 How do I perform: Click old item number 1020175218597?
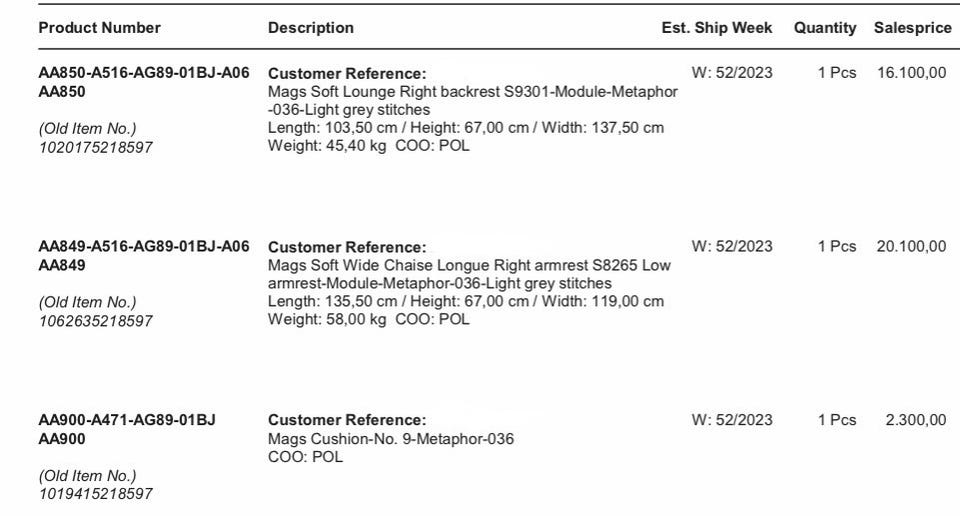point(96,148)
